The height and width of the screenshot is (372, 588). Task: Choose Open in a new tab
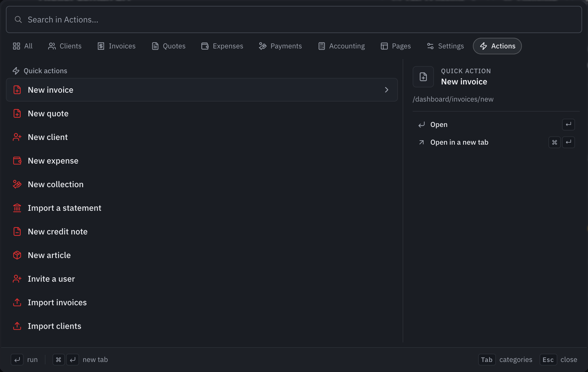tap(496, 142)
